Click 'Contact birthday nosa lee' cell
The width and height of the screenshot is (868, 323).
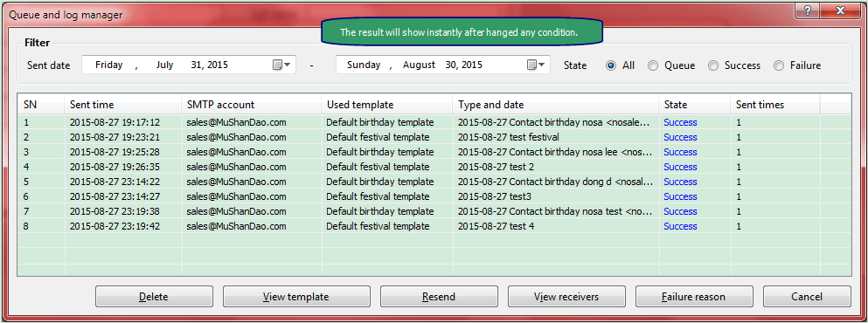click(x=556, y=152)
